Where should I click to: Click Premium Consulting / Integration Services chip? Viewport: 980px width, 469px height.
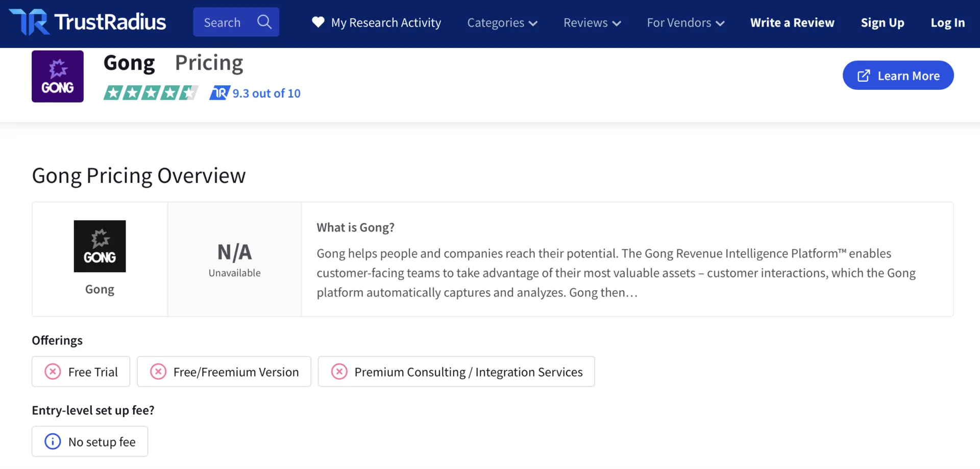point(456,371)
